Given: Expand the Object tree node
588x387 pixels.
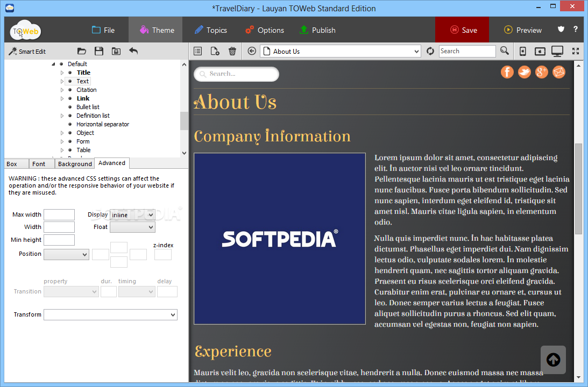Looking at the screenshot, I should coord(62,133).
